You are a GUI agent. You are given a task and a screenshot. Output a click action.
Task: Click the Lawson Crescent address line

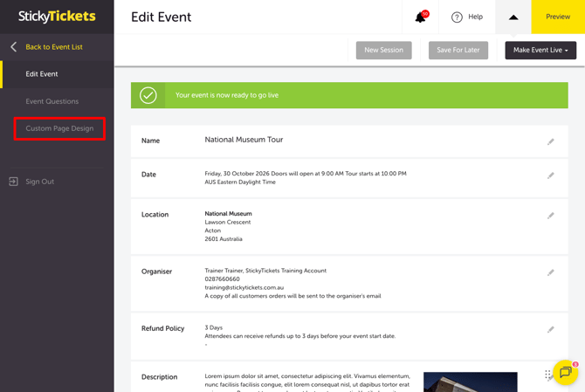(228, 222)
